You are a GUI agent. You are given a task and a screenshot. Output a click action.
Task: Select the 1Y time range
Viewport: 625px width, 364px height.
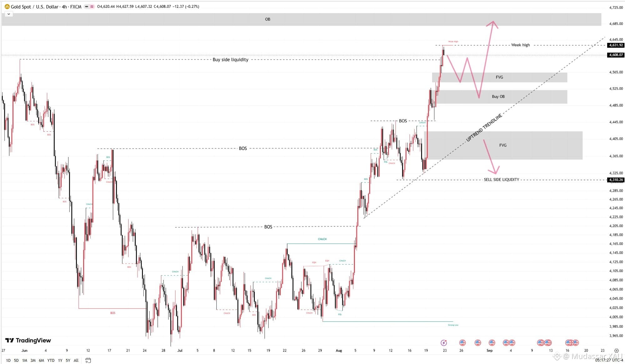coord(60,360)
